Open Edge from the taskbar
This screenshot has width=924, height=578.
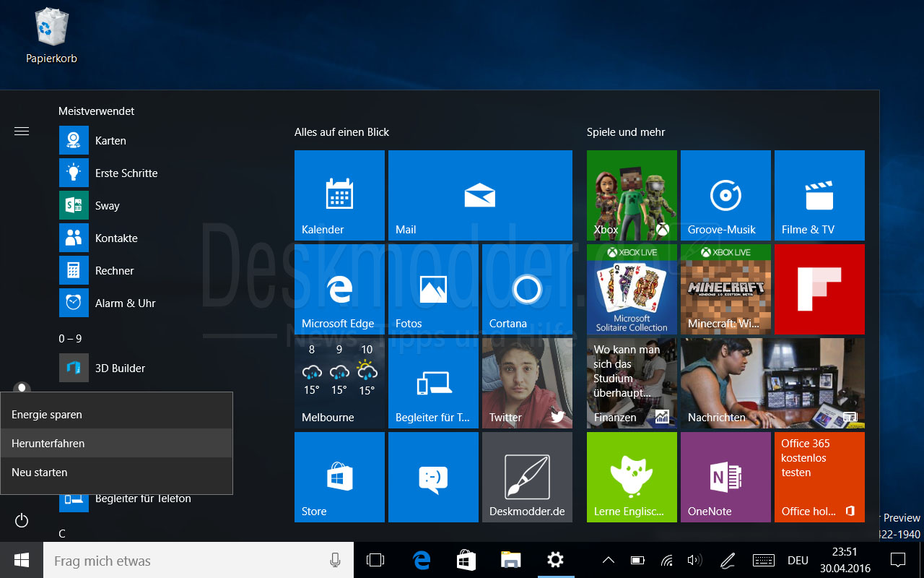(x=421, y=560)
